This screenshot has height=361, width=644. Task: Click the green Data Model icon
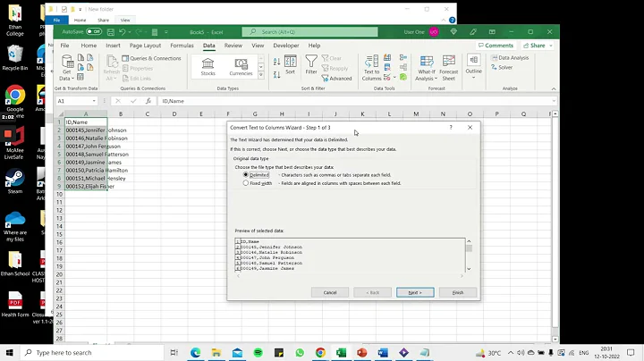coord(403,77)
